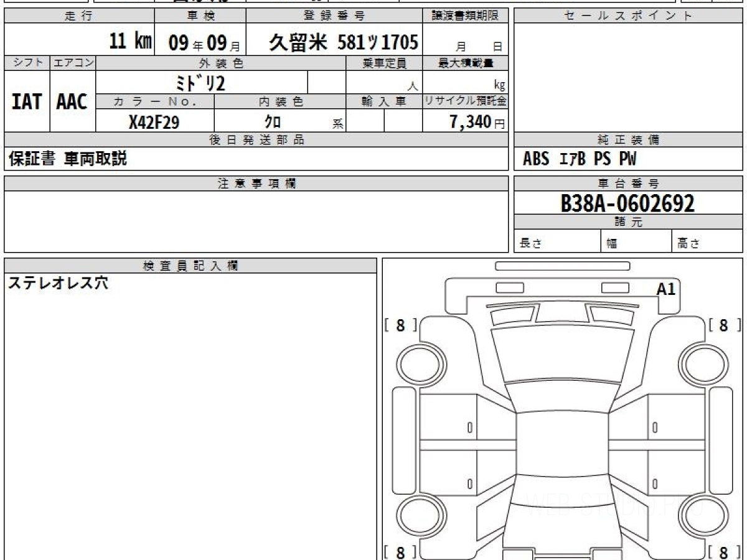Select the カラーNo. label
This screenshot has width=747, height=560.
[155, 102]
